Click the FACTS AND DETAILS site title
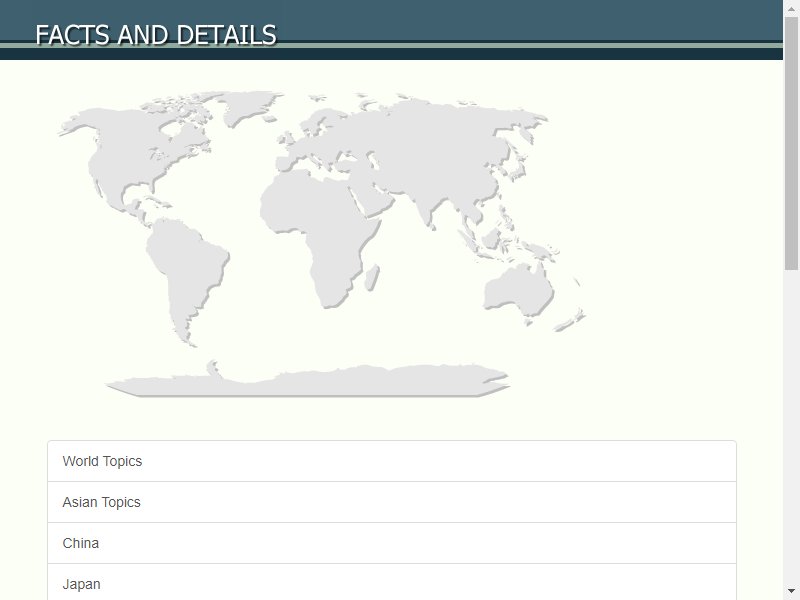Image resolution: width=800 pixels, height=600 pixels. coord(156,35)
